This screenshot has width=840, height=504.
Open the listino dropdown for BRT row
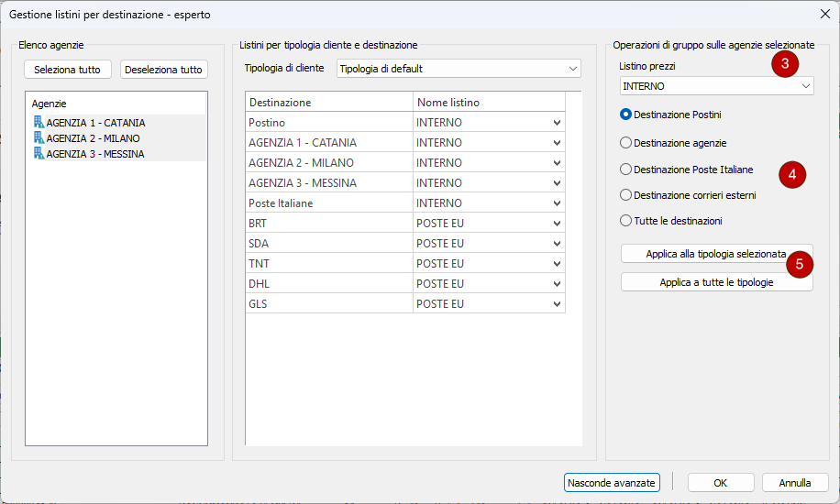click(x=557, y=224)
